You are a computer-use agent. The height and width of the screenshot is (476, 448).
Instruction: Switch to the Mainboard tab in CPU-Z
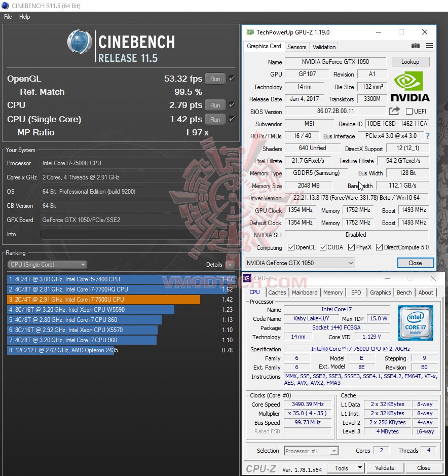pyautogui.click(x=305, y=292)
